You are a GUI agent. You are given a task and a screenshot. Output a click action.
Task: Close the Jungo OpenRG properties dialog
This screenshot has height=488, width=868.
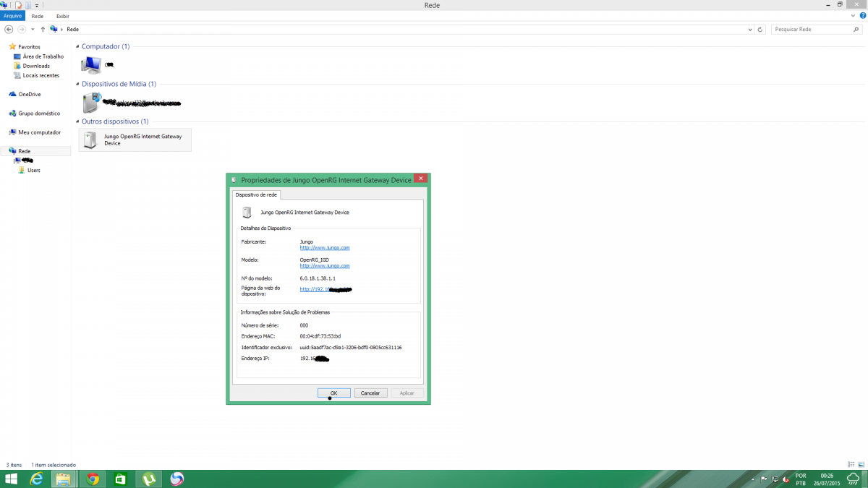420,179
